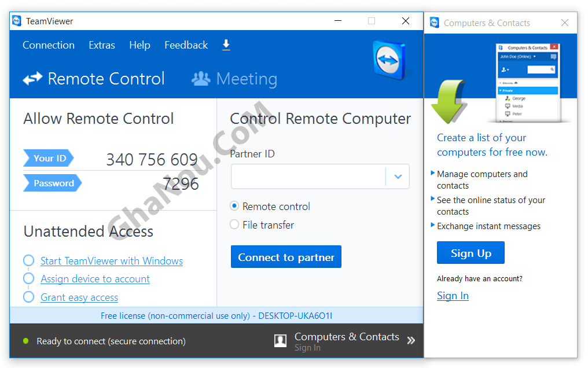Switch to the Meeting tab

[x=234, y=79]
